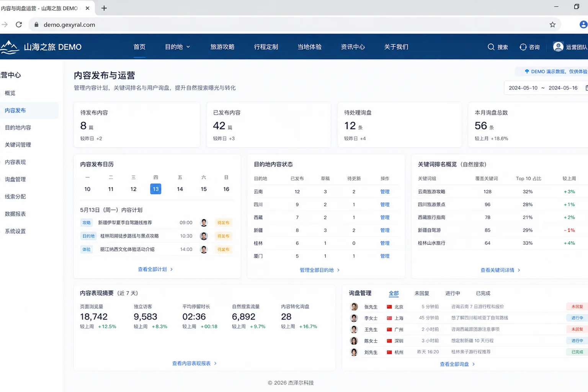Viewport: 588px width, 392px height.
Task: Select 关键词管理 in the sidebar
Action: pos(18,145)
